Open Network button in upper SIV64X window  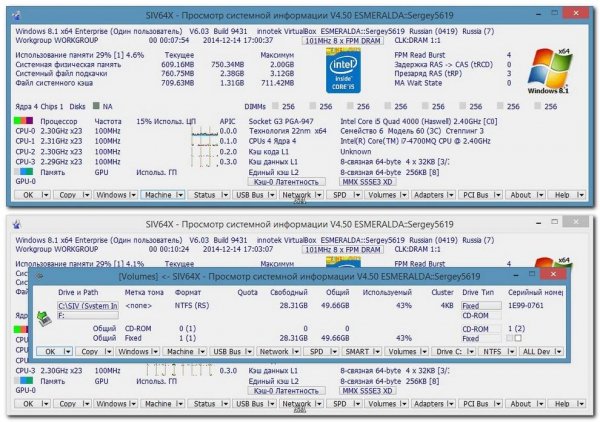[297, 195]
